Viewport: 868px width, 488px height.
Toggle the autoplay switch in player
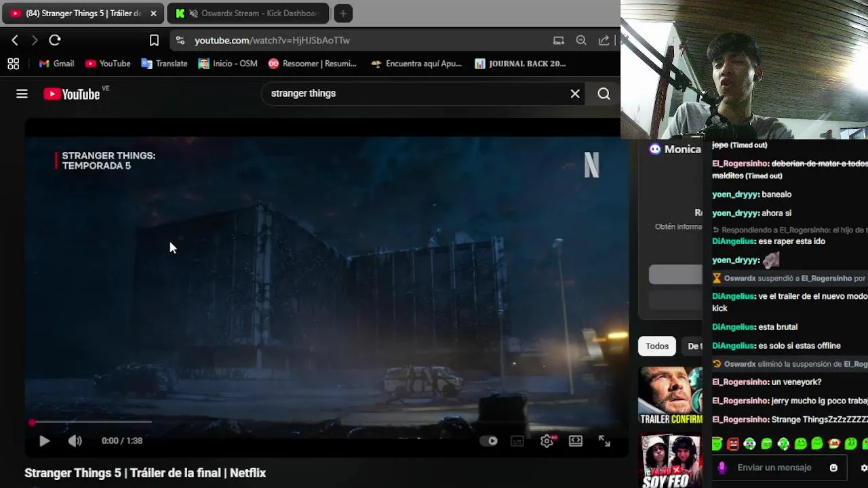489,441
